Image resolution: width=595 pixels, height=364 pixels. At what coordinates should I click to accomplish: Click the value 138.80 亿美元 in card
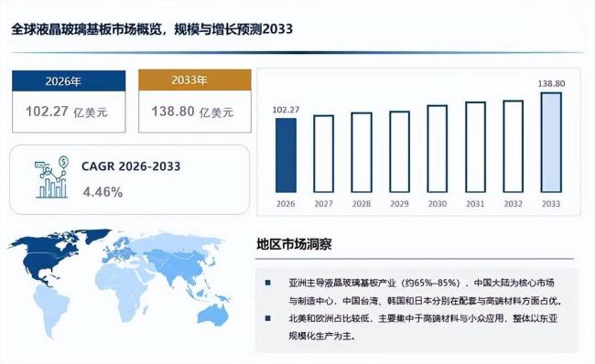point(192,112)
